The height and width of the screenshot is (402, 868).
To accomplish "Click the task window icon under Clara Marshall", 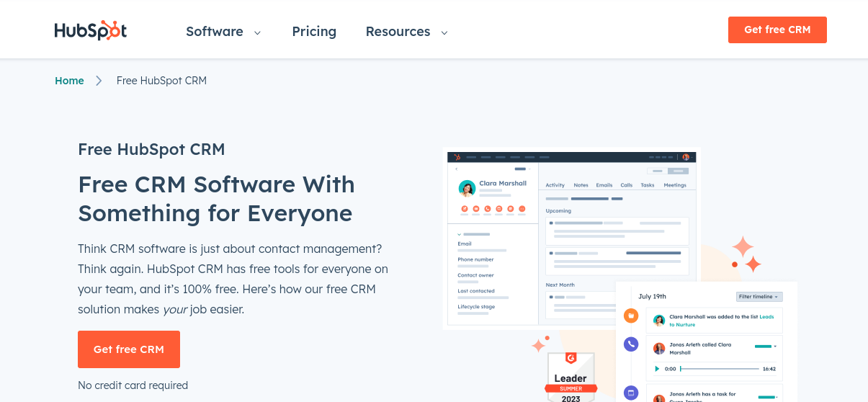I will tap(499, 208).
